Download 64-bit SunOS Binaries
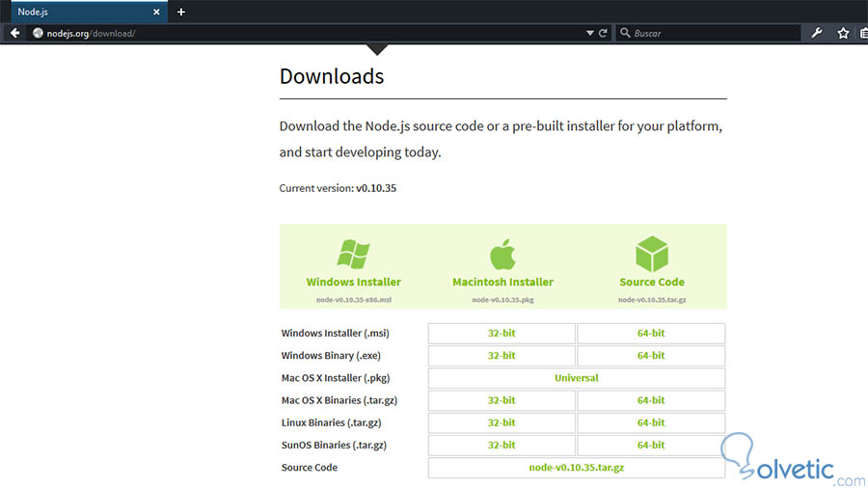This screenshot has width=868, height=488. [x=651, y=446]
